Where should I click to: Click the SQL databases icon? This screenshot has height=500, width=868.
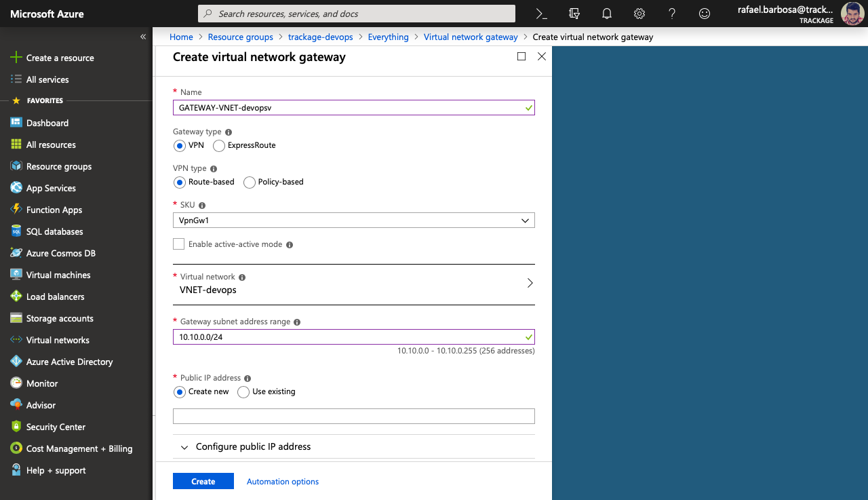point(16,231)
